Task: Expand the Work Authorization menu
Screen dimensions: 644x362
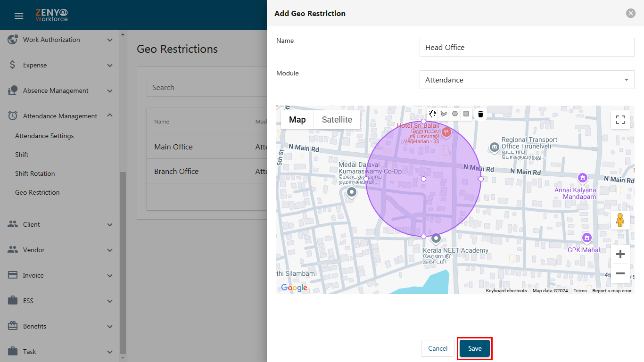Action: tap(60, 40)
